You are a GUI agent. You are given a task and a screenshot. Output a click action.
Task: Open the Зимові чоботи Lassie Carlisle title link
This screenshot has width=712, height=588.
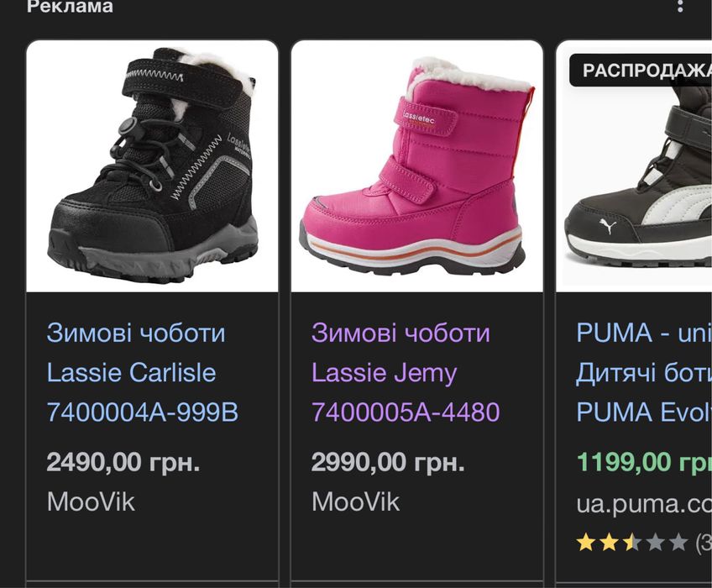142,372
